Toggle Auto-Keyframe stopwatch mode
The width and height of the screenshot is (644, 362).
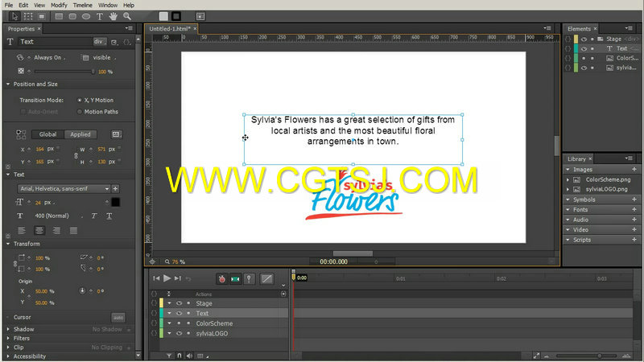[x=222, y=279]
